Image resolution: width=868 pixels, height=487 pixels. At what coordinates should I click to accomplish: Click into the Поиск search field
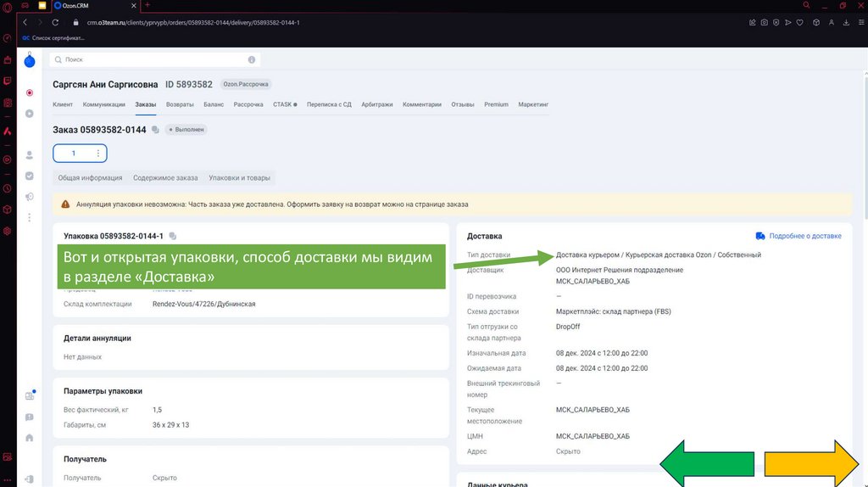click(155, 60)
